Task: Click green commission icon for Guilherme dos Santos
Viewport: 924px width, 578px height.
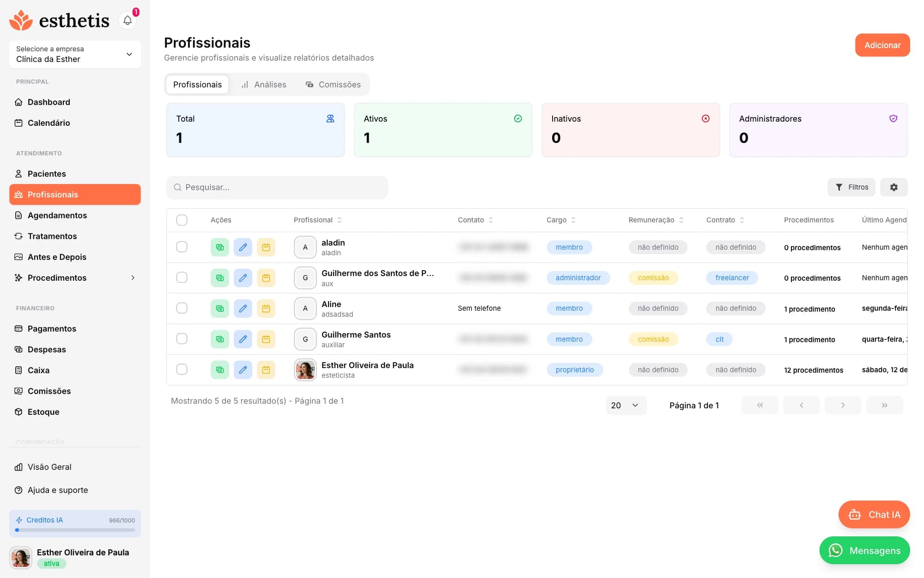Action: tap(220, 278)
